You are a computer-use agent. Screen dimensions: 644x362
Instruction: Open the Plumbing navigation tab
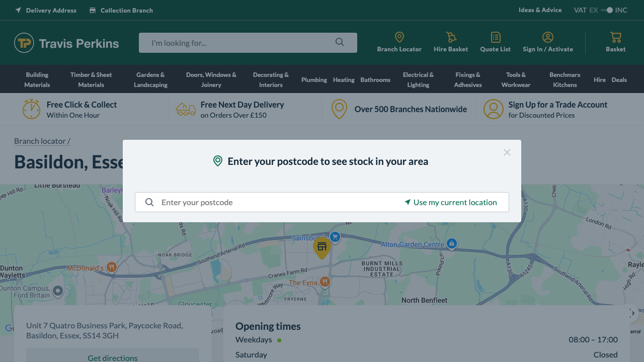pos(314,79)
